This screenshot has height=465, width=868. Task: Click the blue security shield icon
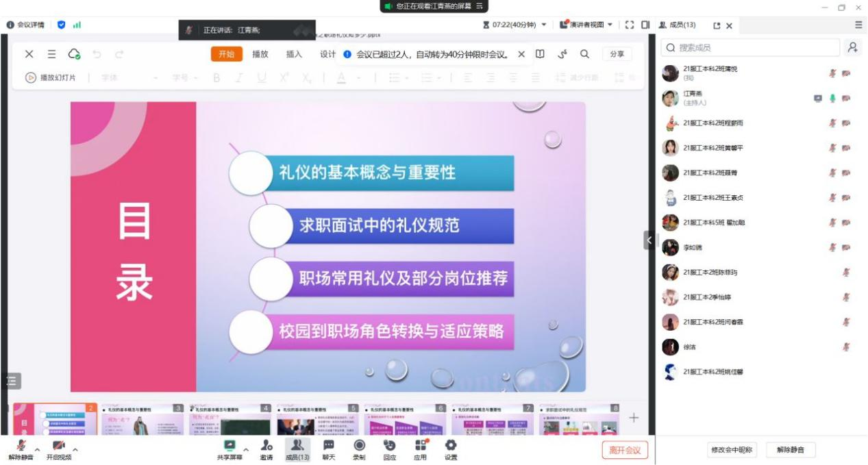pos(62,25)
